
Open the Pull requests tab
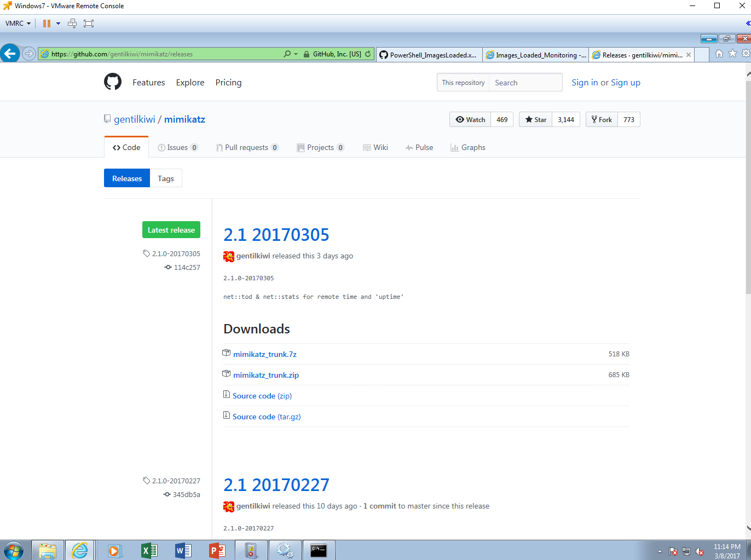click(x=247, y=147)
